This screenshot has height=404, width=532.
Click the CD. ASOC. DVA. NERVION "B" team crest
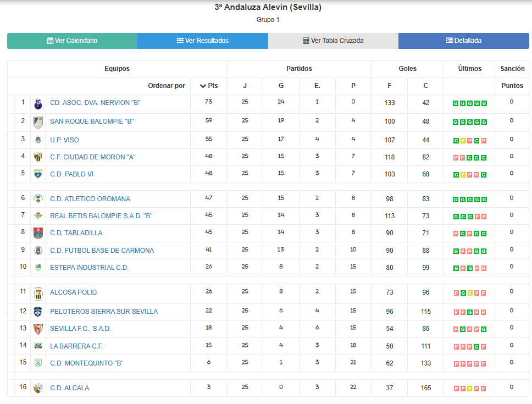pyautogui.click(x=38, y=104)
